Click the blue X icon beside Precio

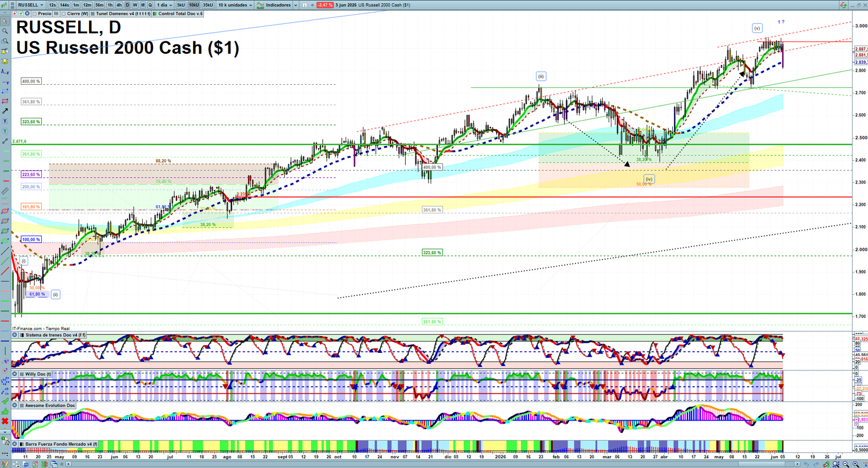[x=27, y=14]
